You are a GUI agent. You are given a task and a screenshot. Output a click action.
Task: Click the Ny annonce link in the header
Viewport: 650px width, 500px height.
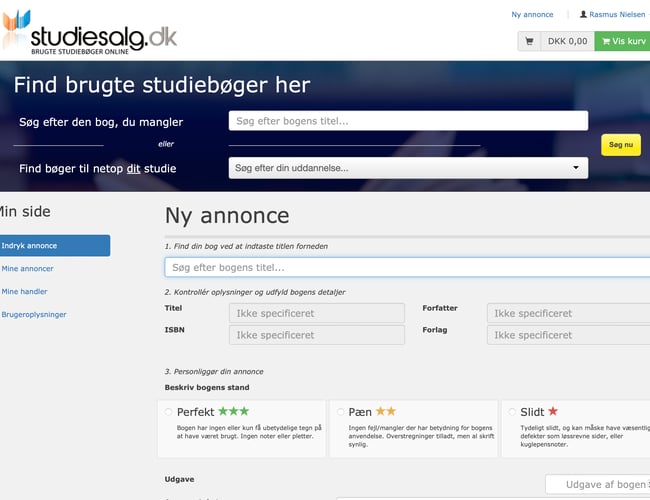click(x=532, y=15)
